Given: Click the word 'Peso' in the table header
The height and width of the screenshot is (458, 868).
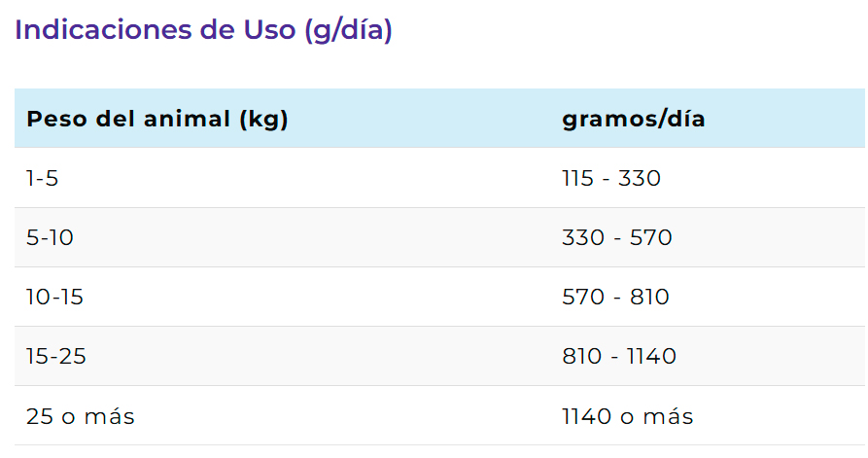Looking at the screenshot, I should pos(57,119).
